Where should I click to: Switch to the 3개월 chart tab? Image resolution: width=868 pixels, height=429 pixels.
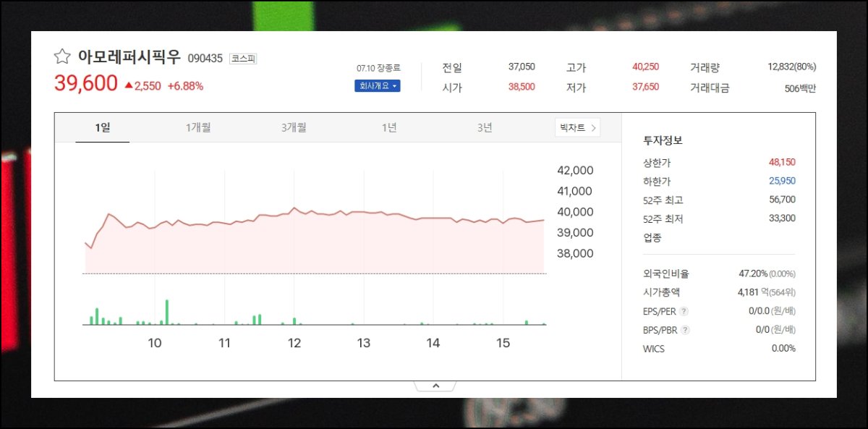(294, 128)
